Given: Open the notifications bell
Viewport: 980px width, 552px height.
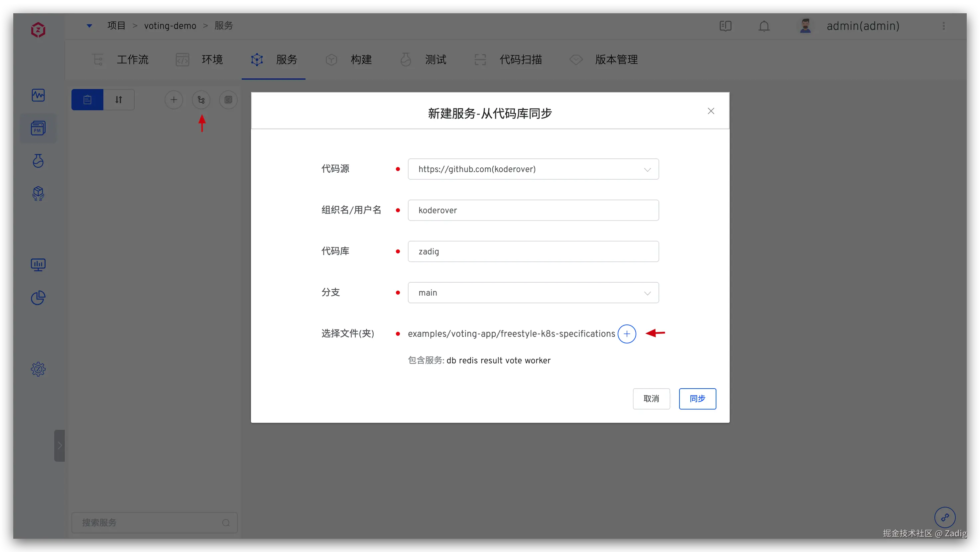Looking at the screenshot, I should [x=764, y=26].
